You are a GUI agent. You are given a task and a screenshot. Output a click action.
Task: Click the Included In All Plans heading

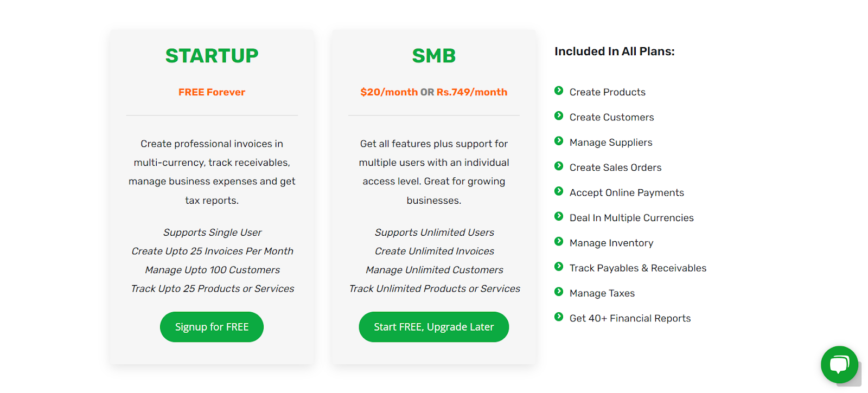(614, 51)
